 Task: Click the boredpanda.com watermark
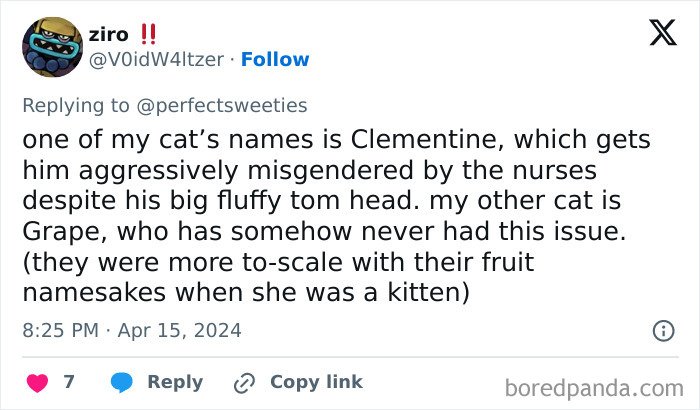[x=593, y=387]
